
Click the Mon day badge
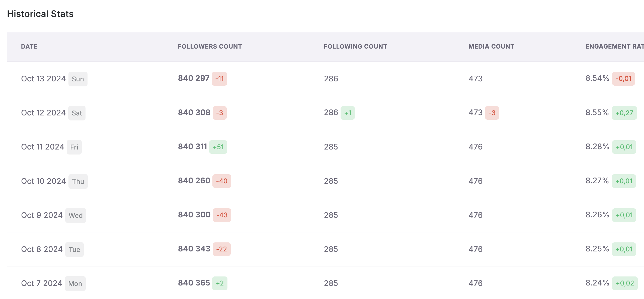pyautogui.click(x=75, y=283)
